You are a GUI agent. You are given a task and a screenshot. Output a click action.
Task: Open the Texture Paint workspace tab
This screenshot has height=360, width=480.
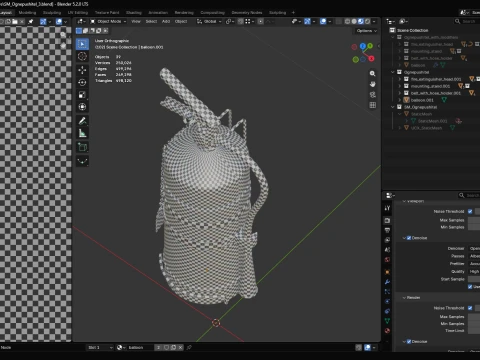pos(107,13)
